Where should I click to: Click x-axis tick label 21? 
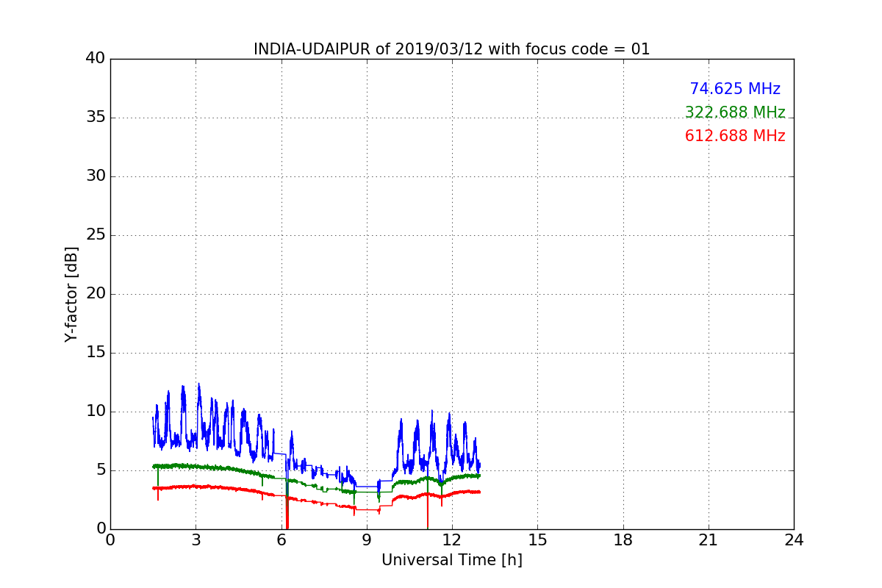click(x=709, y=539)
